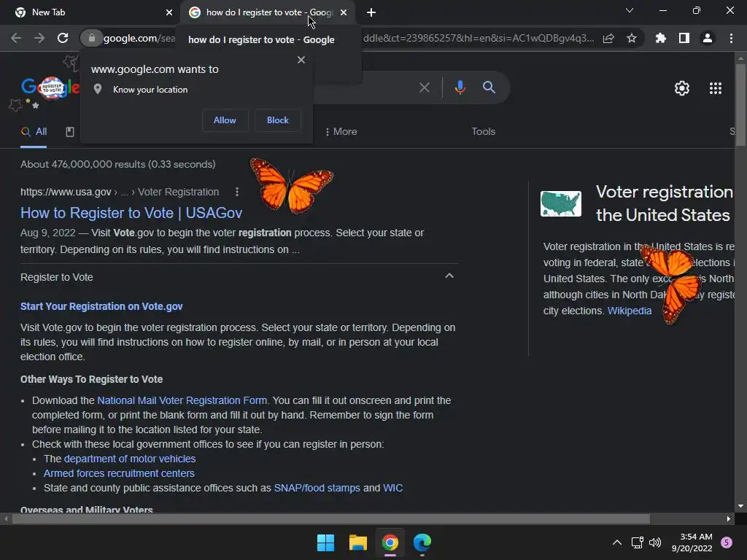Open Wikipedia link in knowledge panel
The image size is (747, 560).
pos(630,311)
